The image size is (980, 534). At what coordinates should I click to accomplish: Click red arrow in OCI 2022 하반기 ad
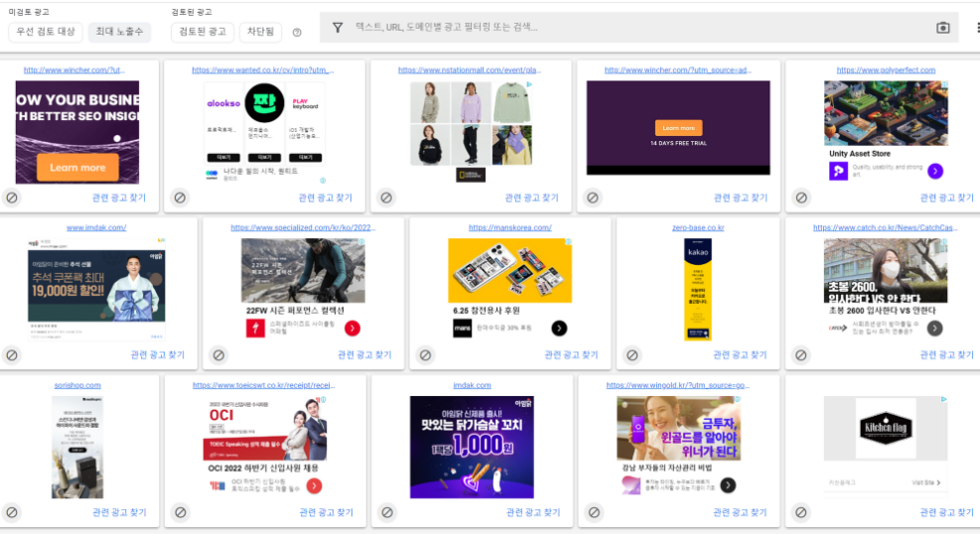(315, 485)
